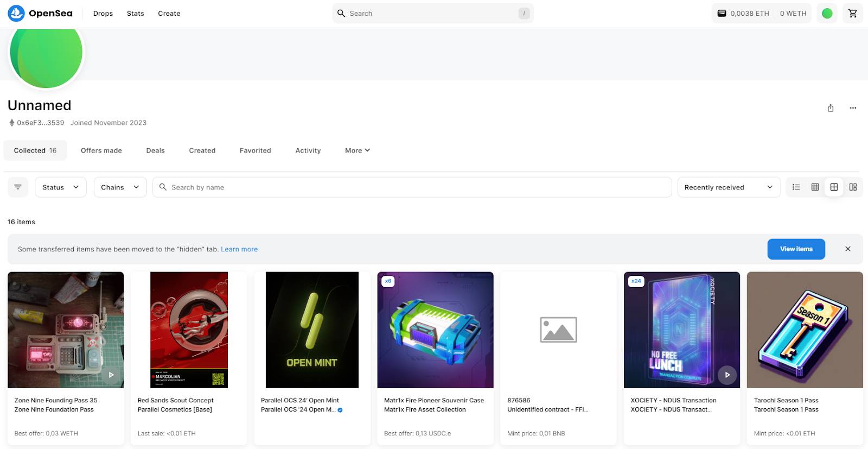This screenshot has width=868, height=449.
Task: Open Zone Nine Founding Pass 35 thumbnail
Action: [x=66, y=330]
